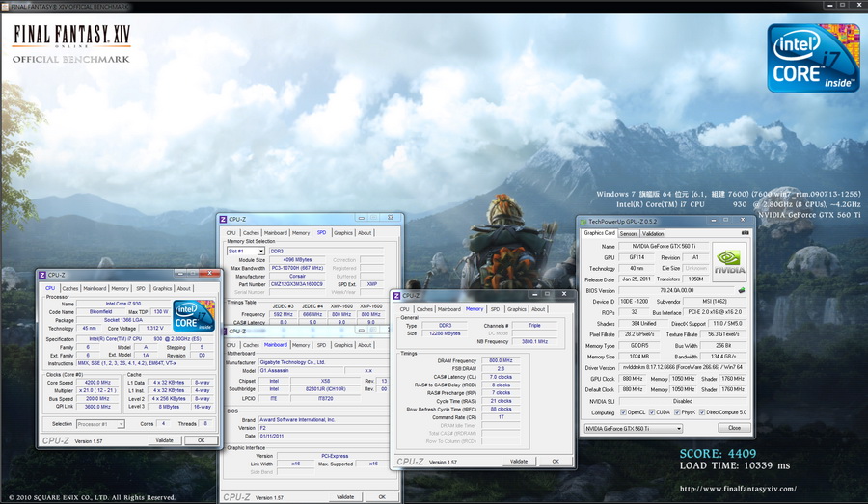Click the Intel Core i7 logo in CPU-Z
The image size is (868, 504).
pyautogui.click(x=194, y=315)
